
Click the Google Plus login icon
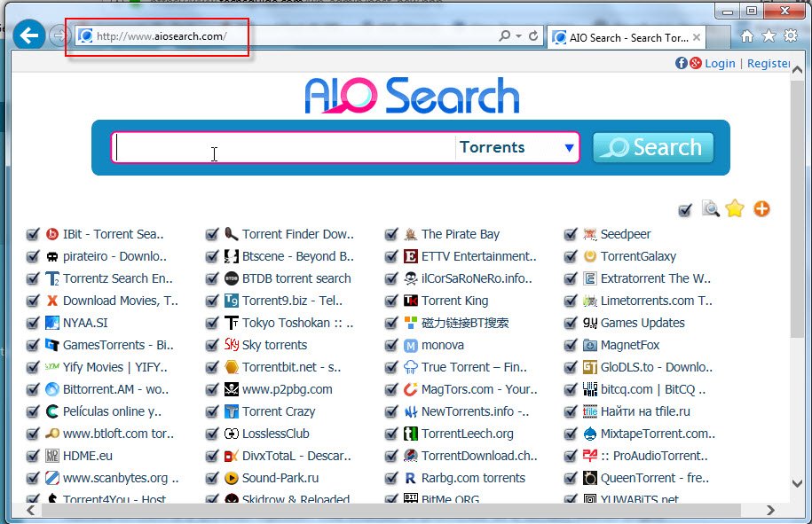696,63
